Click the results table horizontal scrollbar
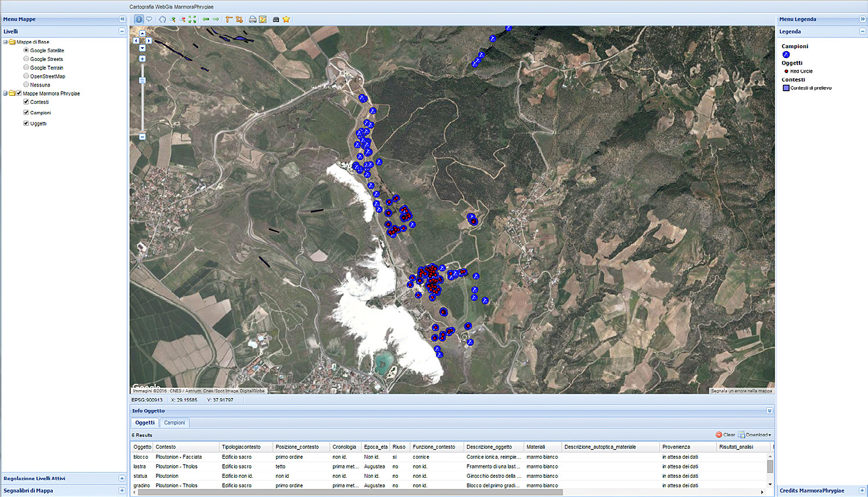868x497 pixels. point(350,492)
